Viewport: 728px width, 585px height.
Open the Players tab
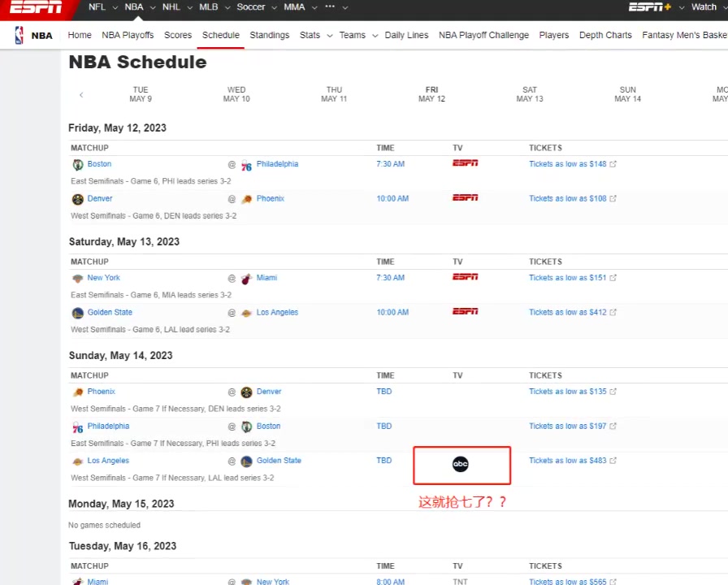pos(554,35)
